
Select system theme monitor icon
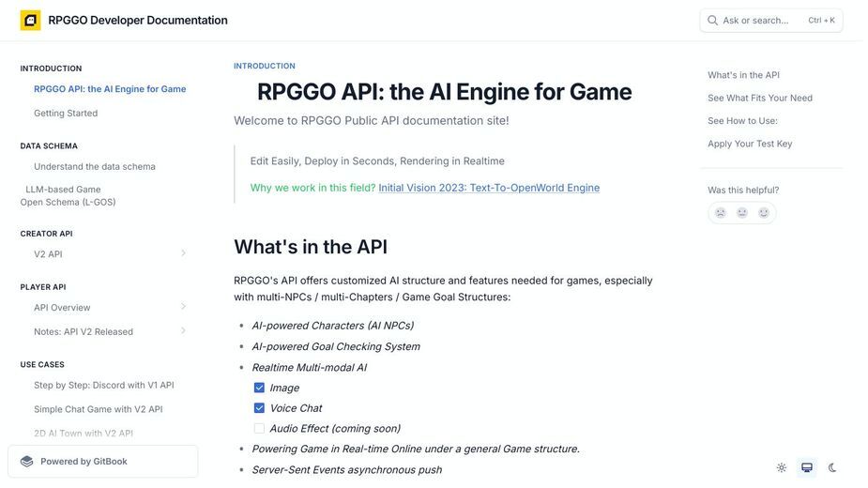coord(807,467)
